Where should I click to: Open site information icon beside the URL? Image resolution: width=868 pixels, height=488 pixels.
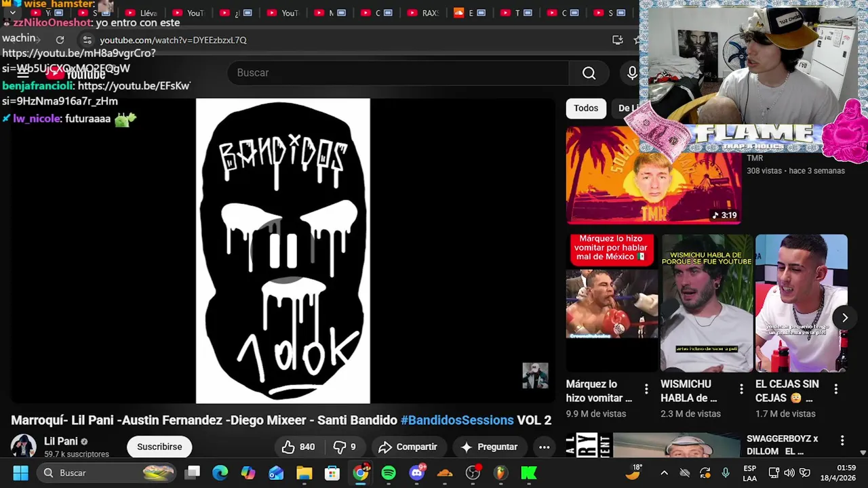[87, 40]
